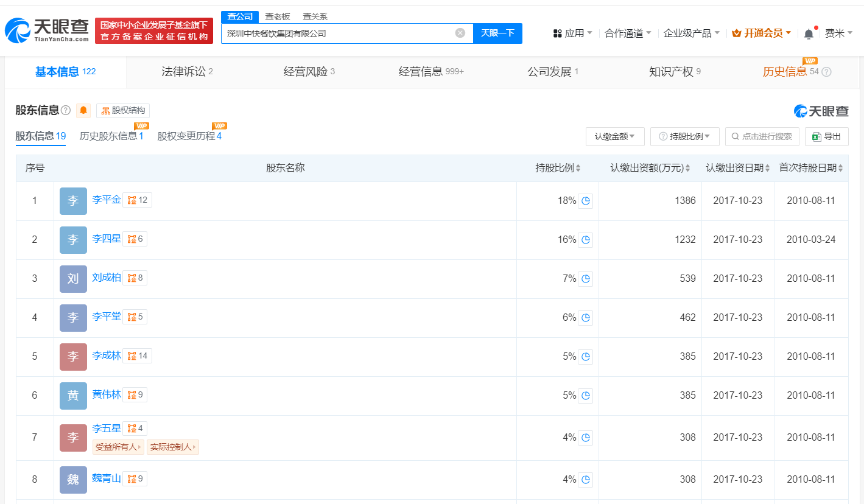Click the 点击进行搜索 shareholder search field
This screenshot has height=504, width=864.
(762, 136)
